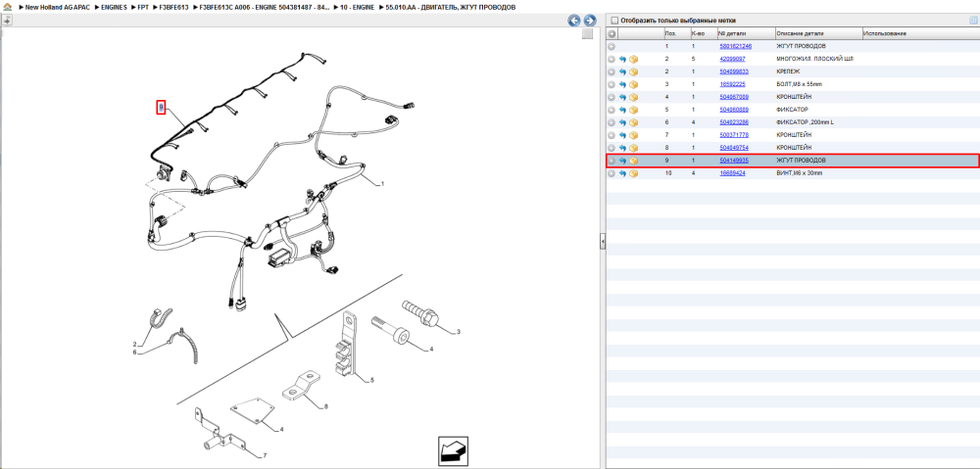This screenshot has width=980, height=469.
Task: Sort by 'К-во' column header
Action: click(x=703, y=33)
